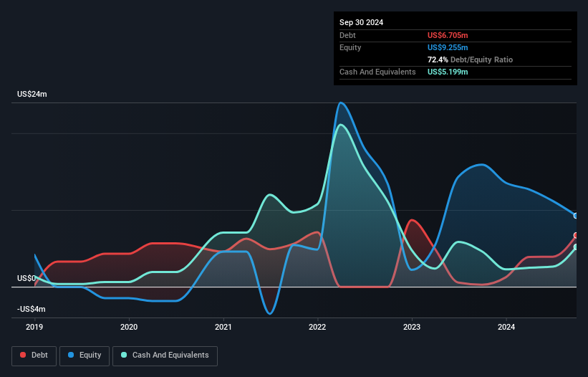Image resolution: width=588 pixels, height=377 pixels.
Task: Toggle the Debt series legend button
Action: pyautogui.click(x=34, y=356)
